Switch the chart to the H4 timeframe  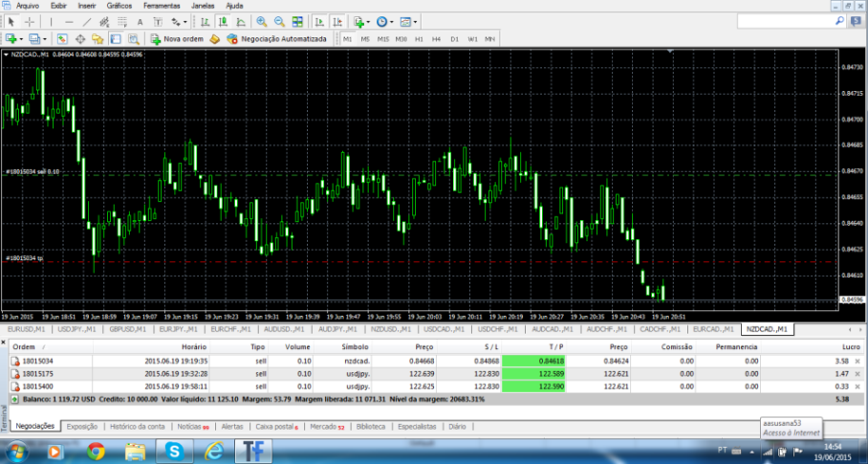[436, 39]
